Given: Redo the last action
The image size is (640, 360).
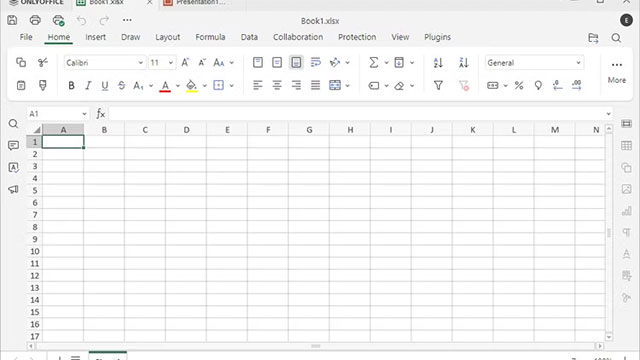Looking at the screenshot, I should point(104,20).
